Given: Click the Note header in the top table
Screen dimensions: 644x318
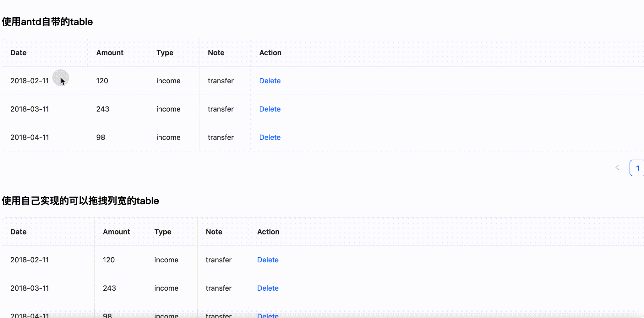Looking at the screenshot, I should pyautogui.click(x=216, y=53).
